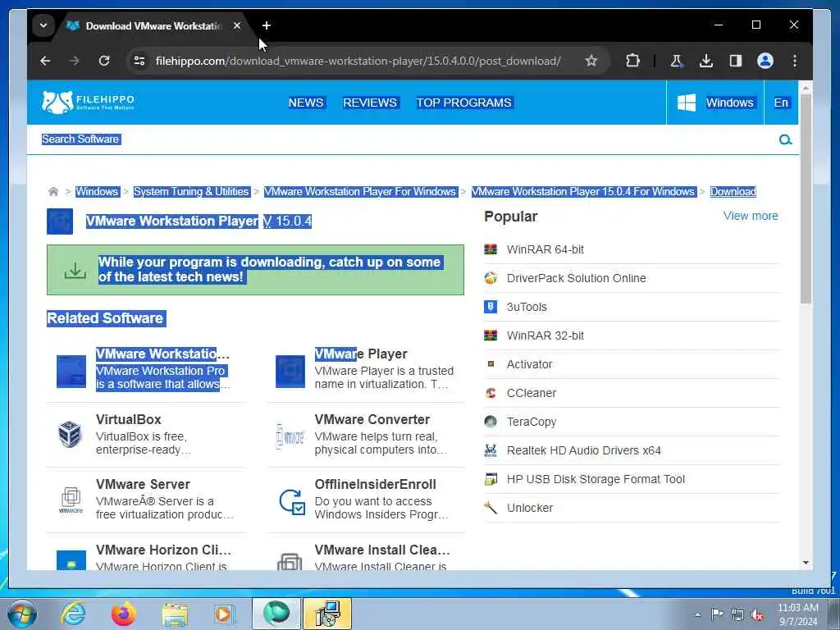Open the NEWS menu item
This screenshot has width=840, height=630.
[306, 103]
